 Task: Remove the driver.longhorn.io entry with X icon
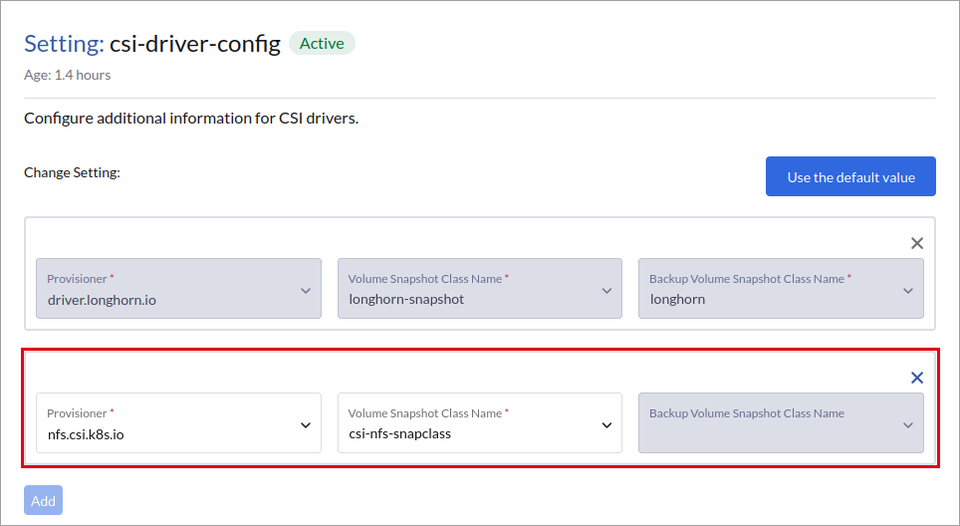point(917,243)
